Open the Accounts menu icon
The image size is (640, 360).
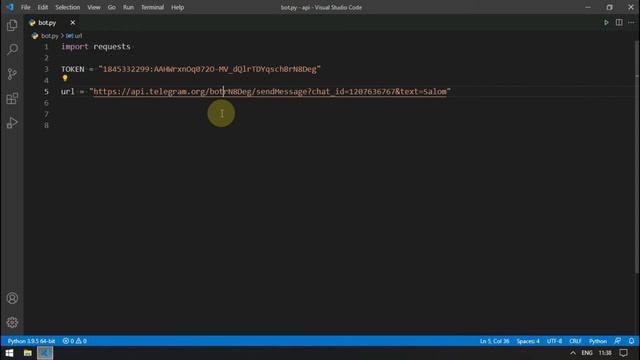point(12,298)
